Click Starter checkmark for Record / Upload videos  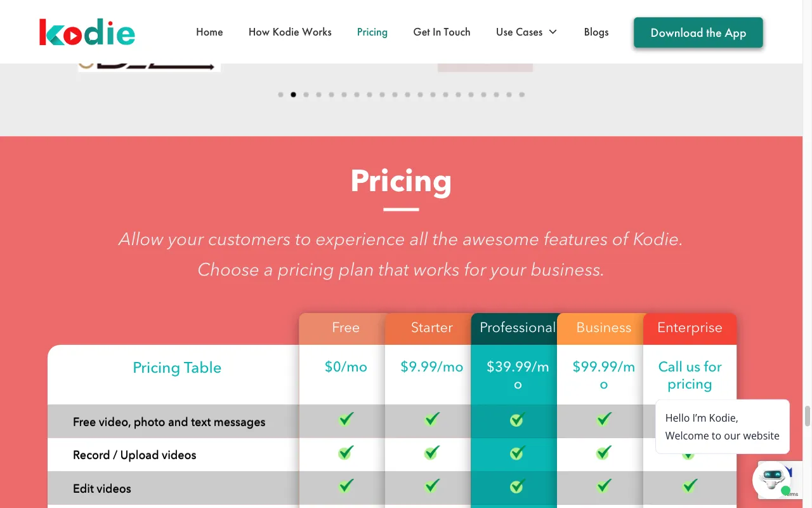click(x=432, y=453)
